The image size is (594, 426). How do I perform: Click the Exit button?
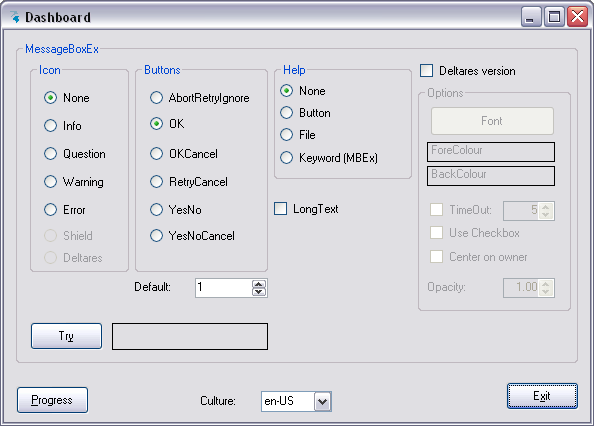click(542, 396)
